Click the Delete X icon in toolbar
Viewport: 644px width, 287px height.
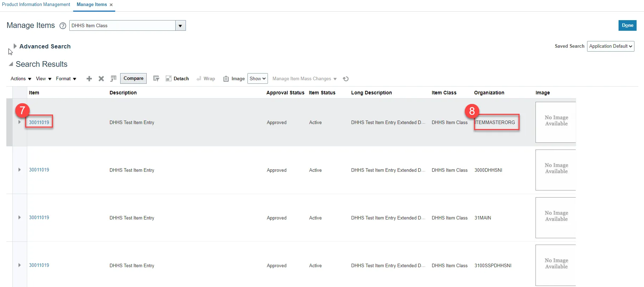[x=101, y=79]
